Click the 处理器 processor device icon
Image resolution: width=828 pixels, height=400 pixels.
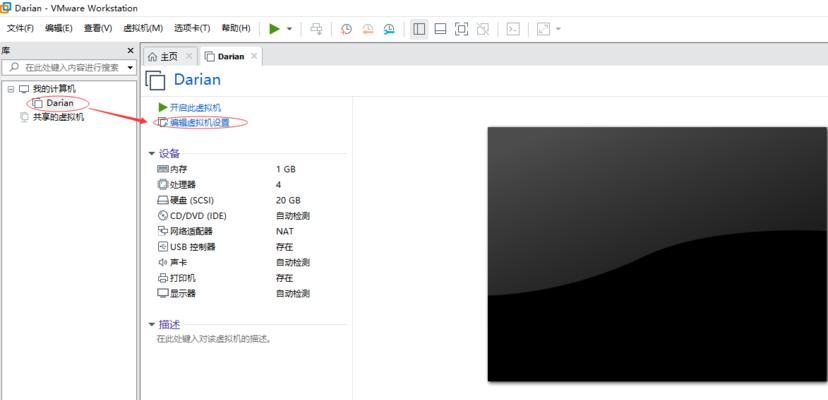coord(163,184)
